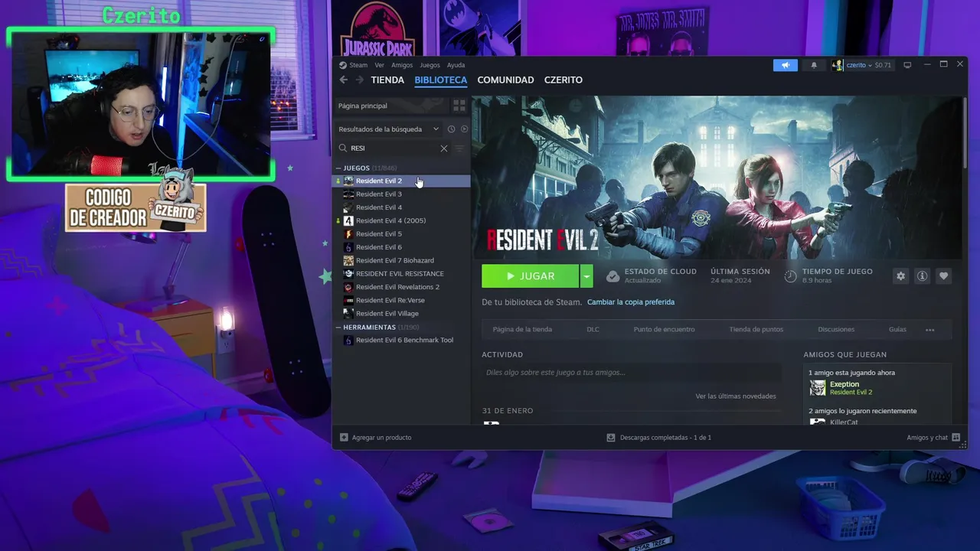
Task: Switch to Big Picture mode icon
Action: (x=907, y=65)
